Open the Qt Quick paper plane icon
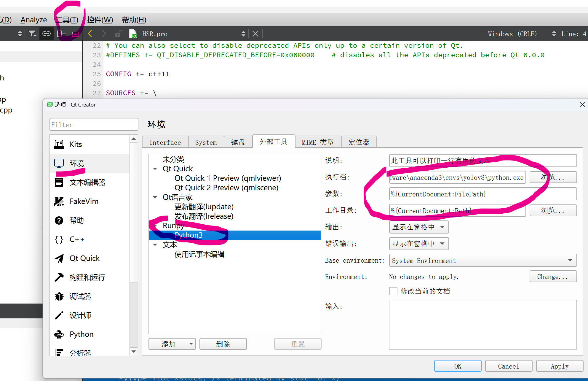The image size is (588, 381). [x=59, y=258]
